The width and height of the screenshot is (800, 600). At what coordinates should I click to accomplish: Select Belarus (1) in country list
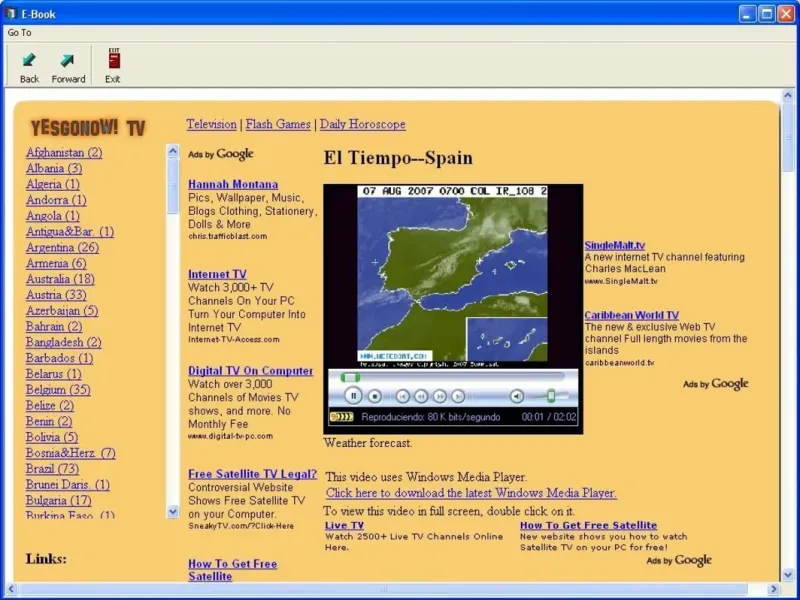pyautogui.click(x=54, y=374)
